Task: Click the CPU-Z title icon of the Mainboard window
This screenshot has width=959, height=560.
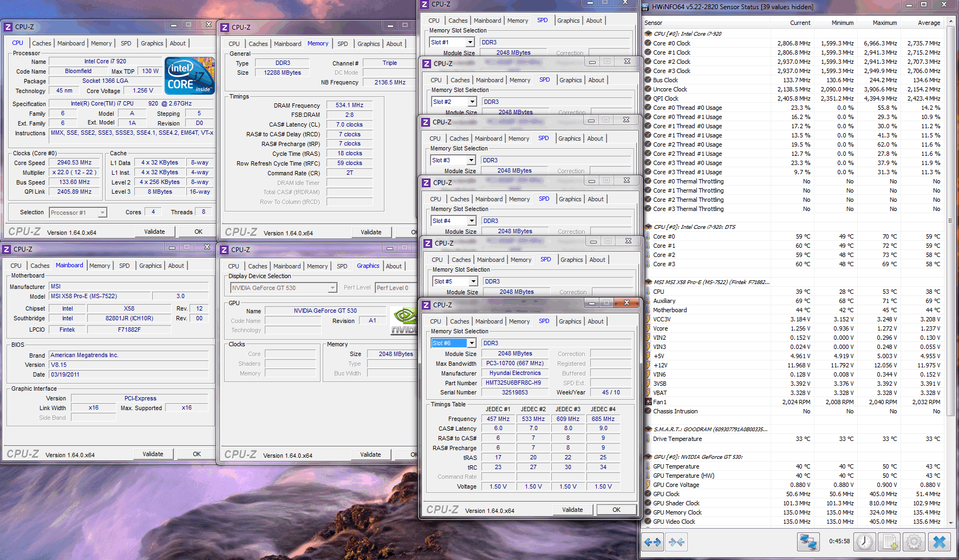Action: tap(7, 249)
